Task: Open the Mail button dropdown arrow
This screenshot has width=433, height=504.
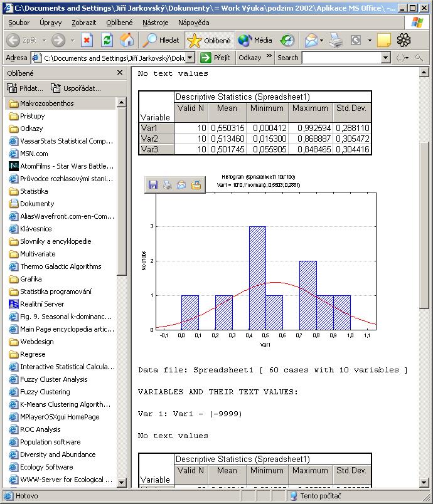Action: (x=321, y=41)
